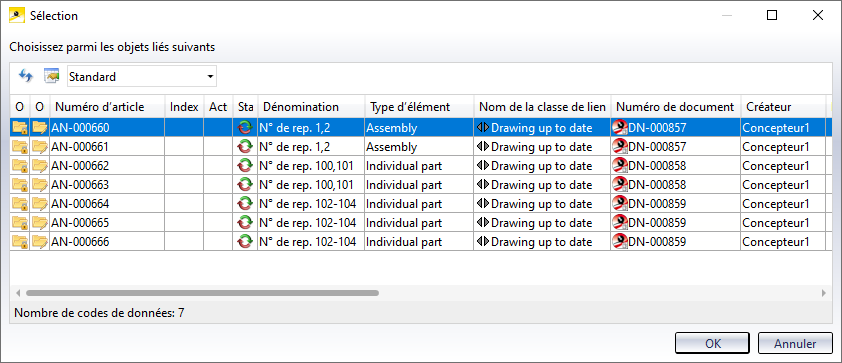The width and height of the screenshot is (842, 363).
Task: Open the Standard dropdown list
Action: (142, 77)
